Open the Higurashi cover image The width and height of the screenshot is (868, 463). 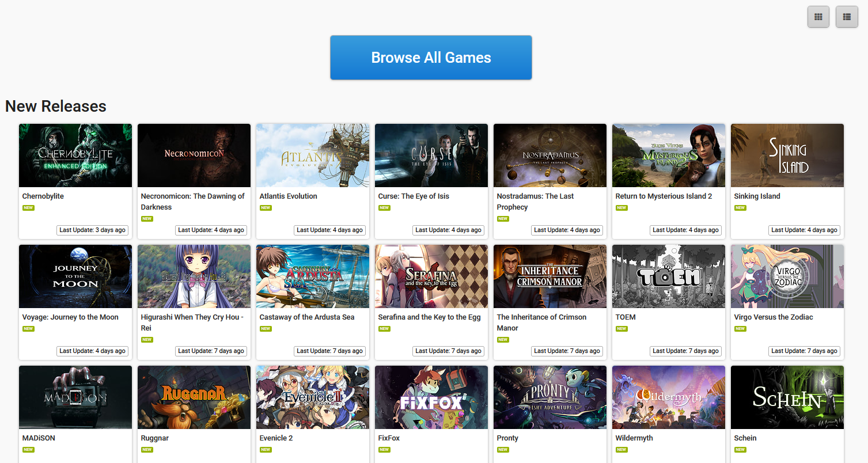[194, 276]
